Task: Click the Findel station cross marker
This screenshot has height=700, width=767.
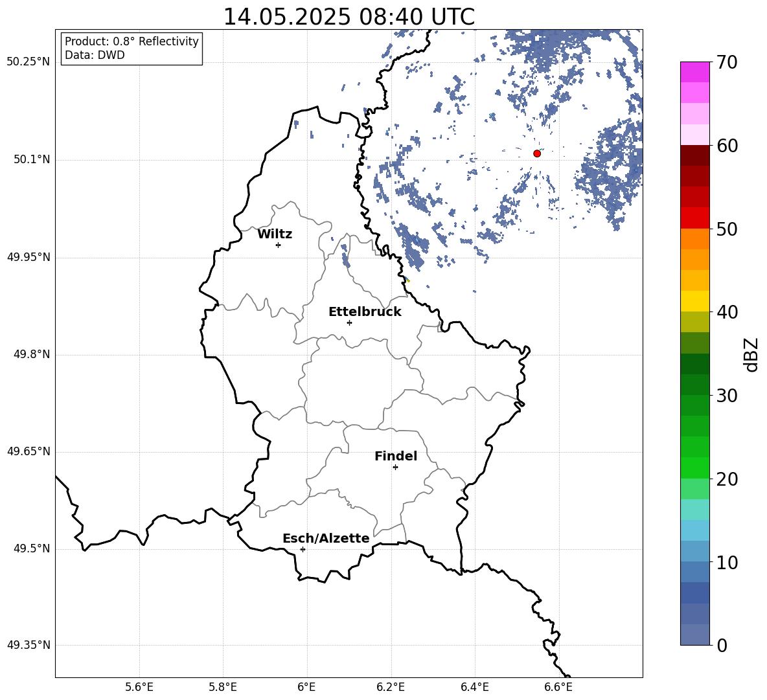Action: 395,468
